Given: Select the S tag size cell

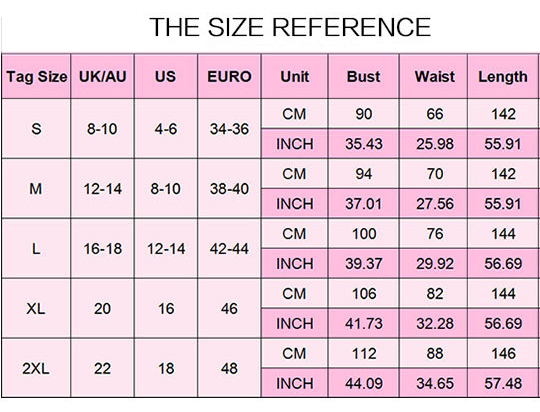Looking at the screenshot, I should pyautogui.click(x=36, y=129).
